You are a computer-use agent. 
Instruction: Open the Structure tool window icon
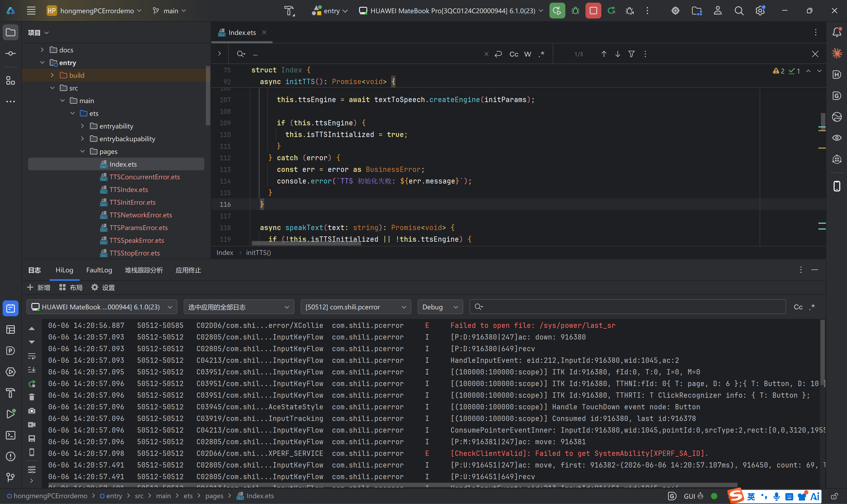[x=11, y=80]
